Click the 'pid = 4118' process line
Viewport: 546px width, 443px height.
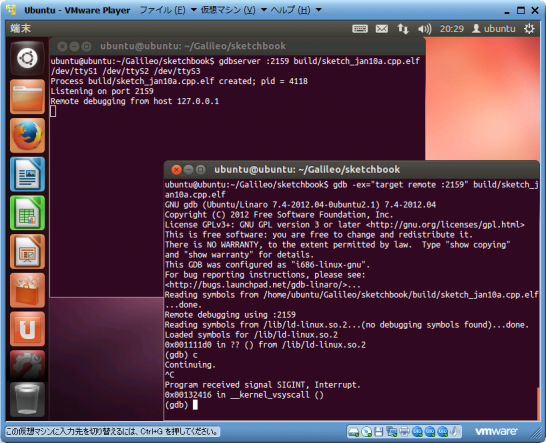point(179,81)
